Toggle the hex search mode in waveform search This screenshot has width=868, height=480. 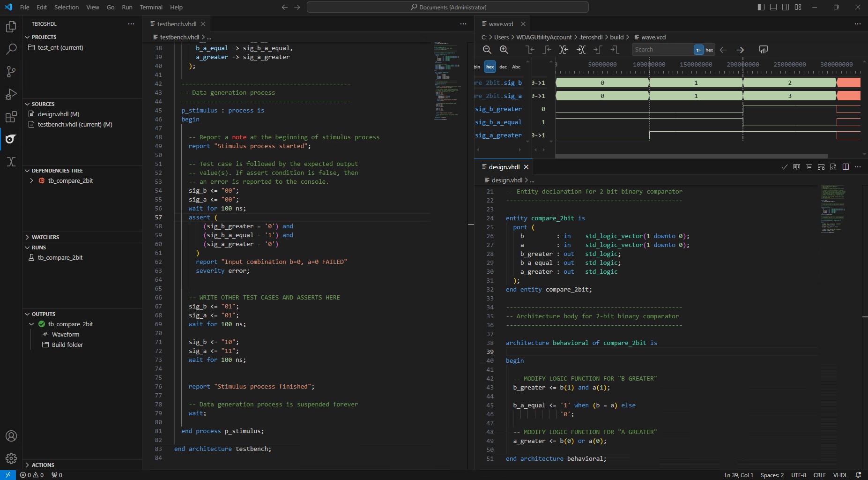[709, 50]
